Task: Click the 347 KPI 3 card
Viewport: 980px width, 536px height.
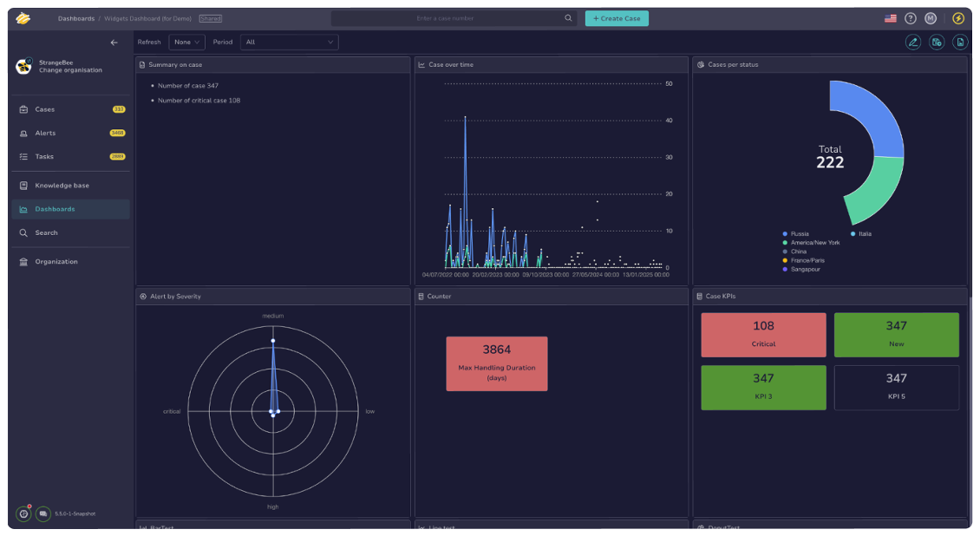Action: [x=763, y=388]
